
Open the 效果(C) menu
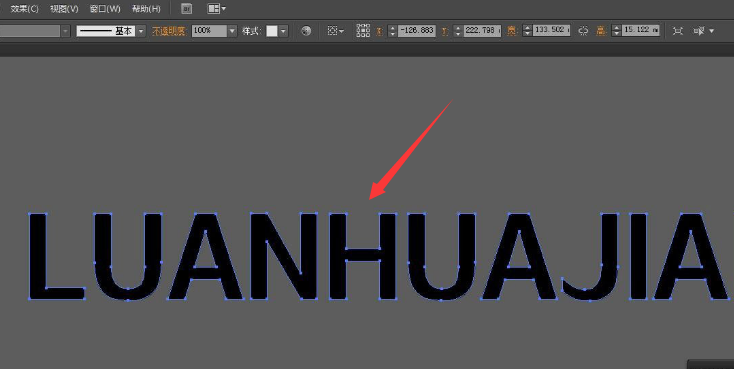(24, 8)
